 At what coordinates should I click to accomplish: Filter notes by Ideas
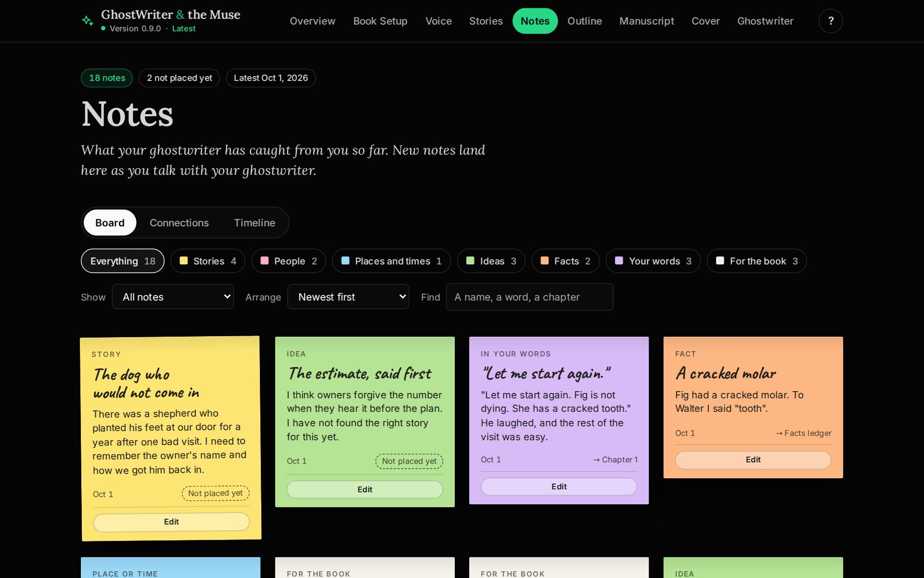tap(491, 261)
